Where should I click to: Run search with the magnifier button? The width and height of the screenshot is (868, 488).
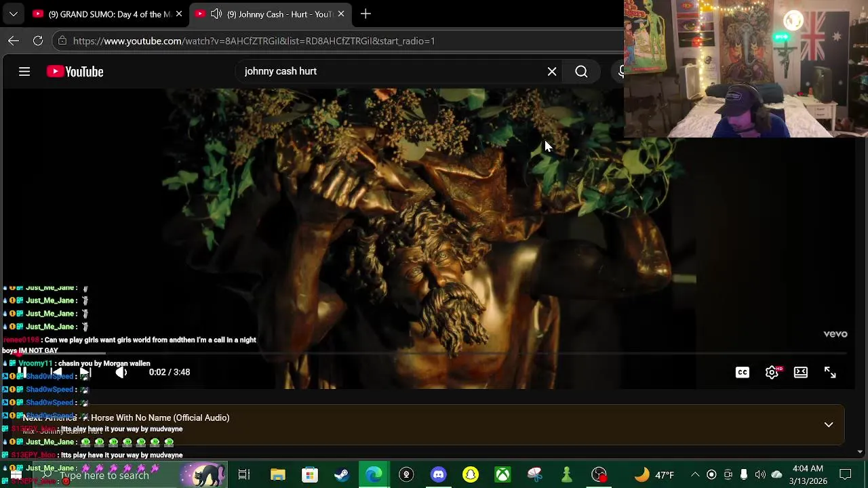pos(581,71)
